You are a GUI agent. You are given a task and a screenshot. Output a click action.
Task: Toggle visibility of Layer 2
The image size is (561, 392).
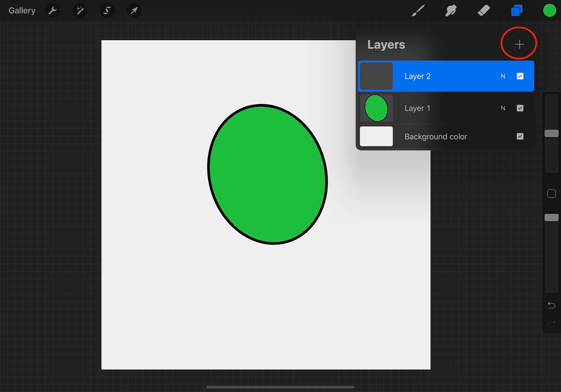[520, 76]
